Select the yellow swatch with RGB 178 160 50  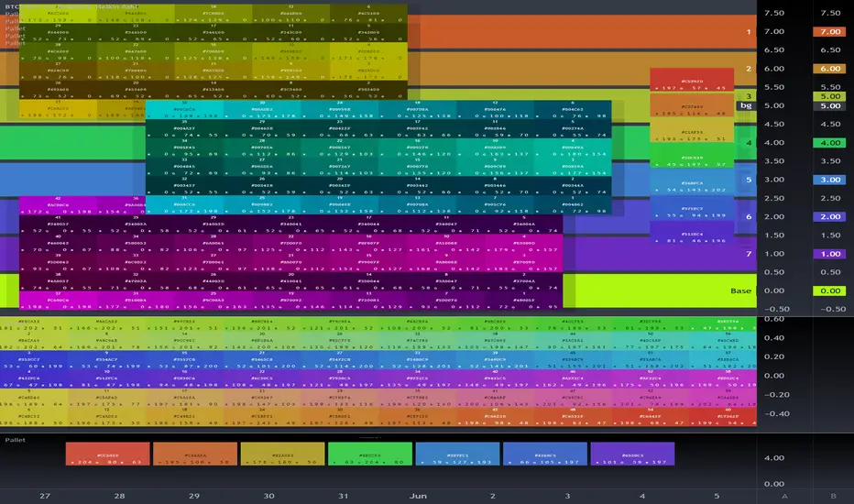pos(282,454)
